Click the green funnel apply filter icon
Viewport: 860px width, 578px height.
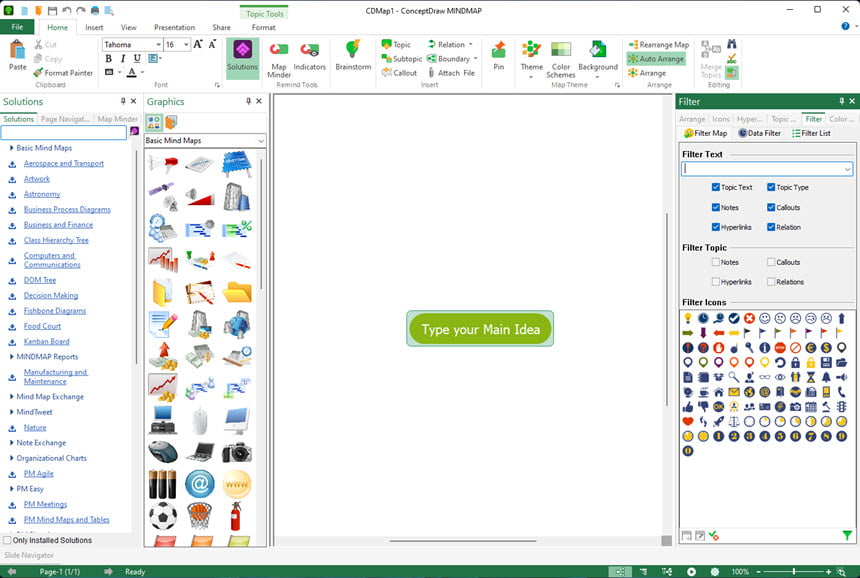point(847,535)
